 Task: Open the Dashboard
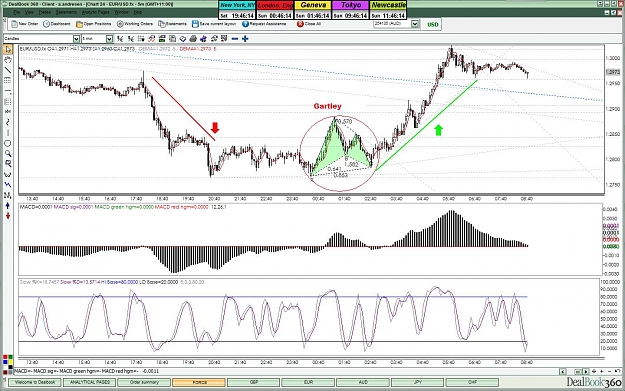coord(57,24)
